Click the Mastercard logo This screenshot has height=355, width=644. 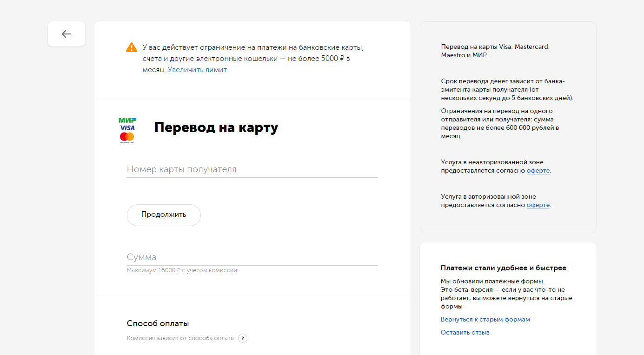click(x=126, y=136)
